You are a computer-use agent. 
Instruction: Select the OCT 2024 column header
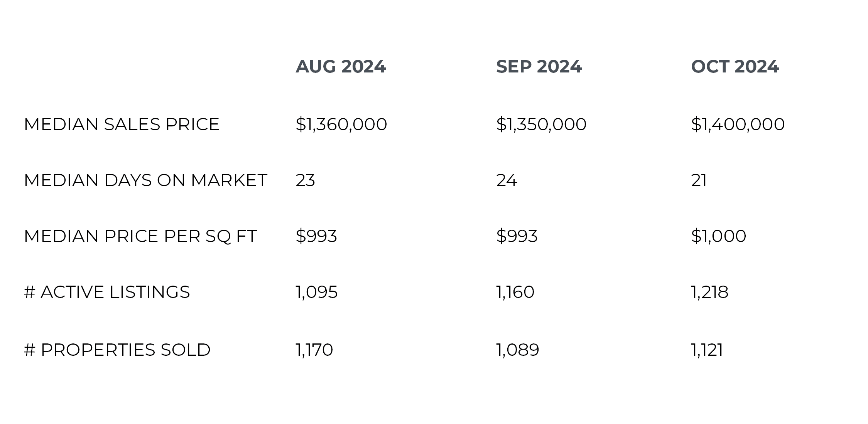click(x=735, y=66)
